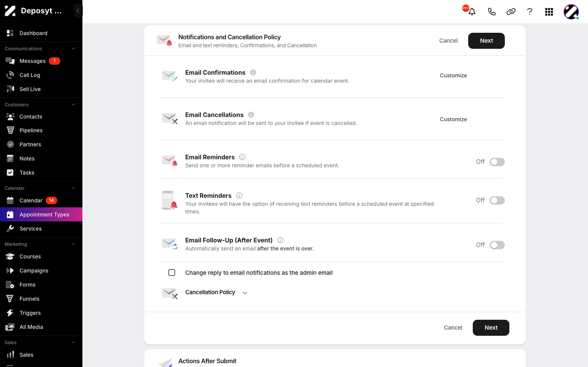Collapse the Marketing sidebar section

coord(74,244)
